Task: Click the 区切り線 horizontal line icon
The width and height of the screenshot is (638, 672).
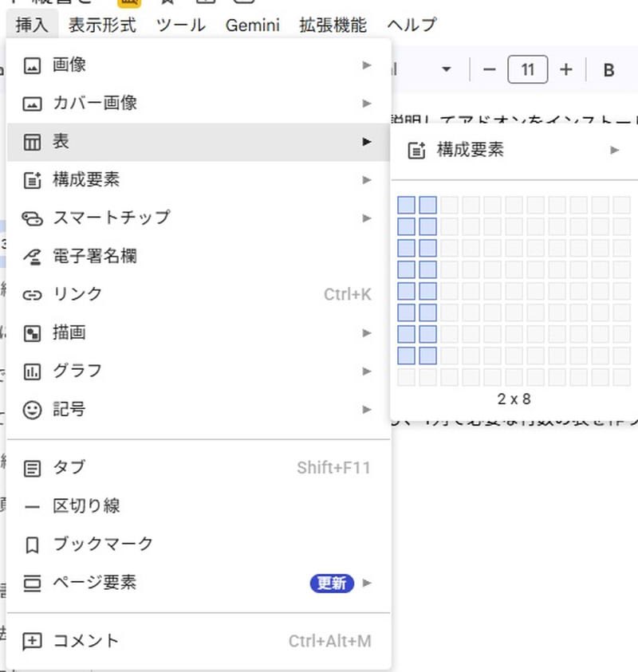Action: tap(32, 508)
